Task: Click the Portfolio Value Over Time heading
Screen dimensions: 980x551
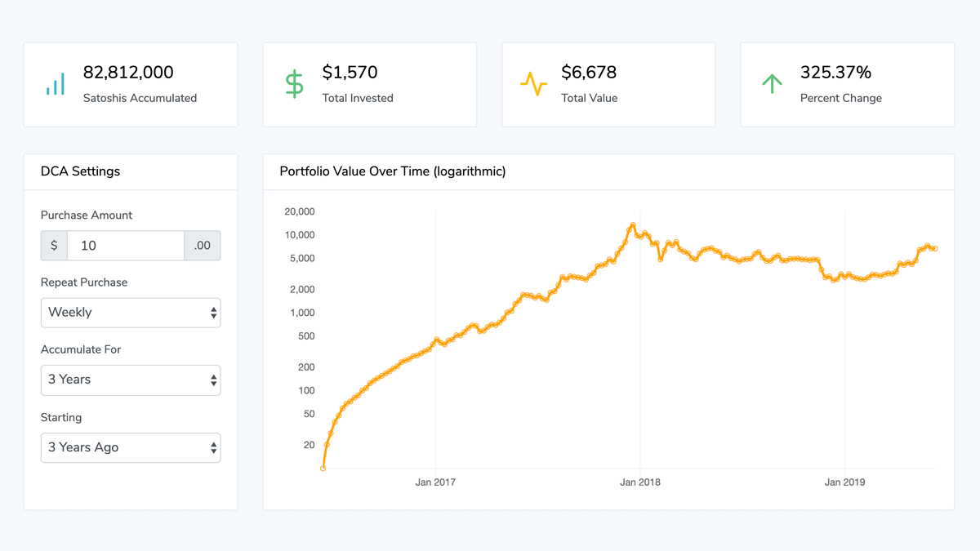Action: 393,171
